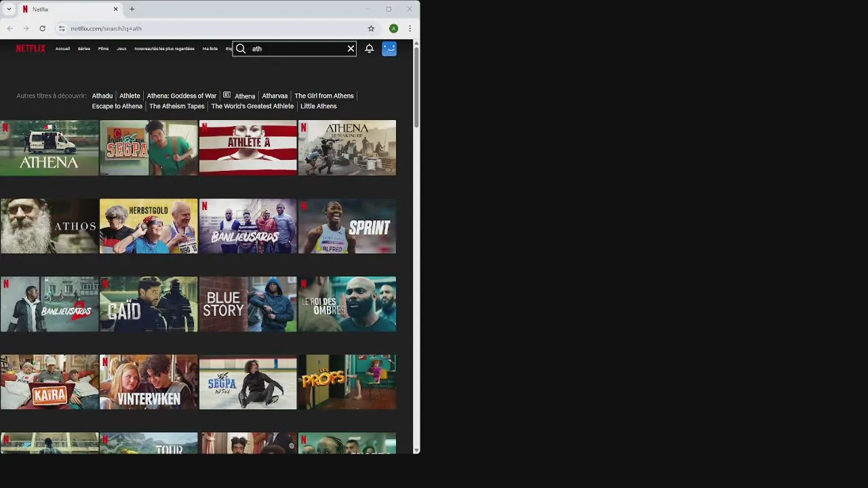
Task: Click the Chrome address bar URL
Action: pyautogui.click(x=106, y=28)
